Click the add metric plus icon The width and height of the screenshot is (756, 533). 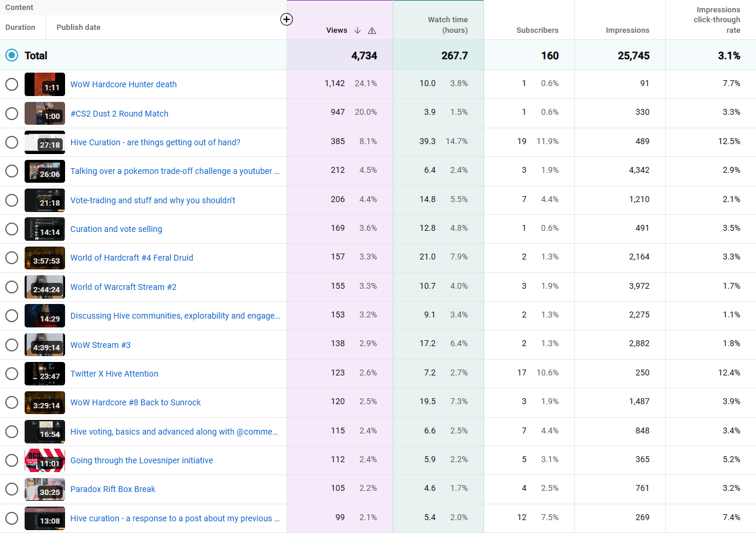[x=286, y=19]
